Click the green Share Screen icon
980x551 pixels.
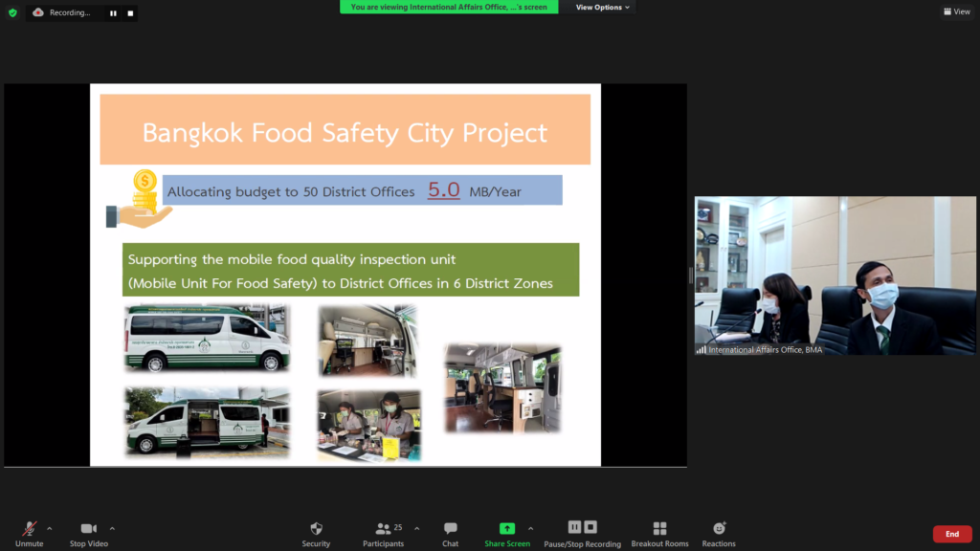tap(506, 528)
